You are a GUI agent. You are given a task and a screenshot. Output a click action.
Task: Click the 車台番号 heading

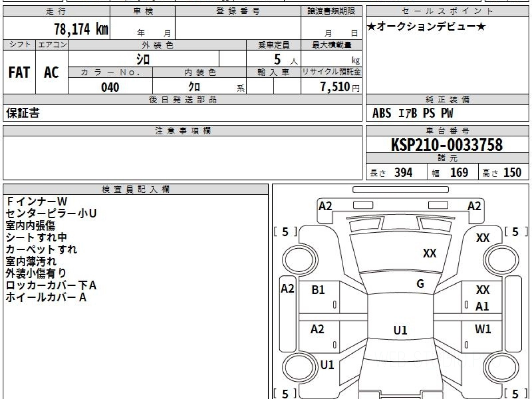[448, 131]
